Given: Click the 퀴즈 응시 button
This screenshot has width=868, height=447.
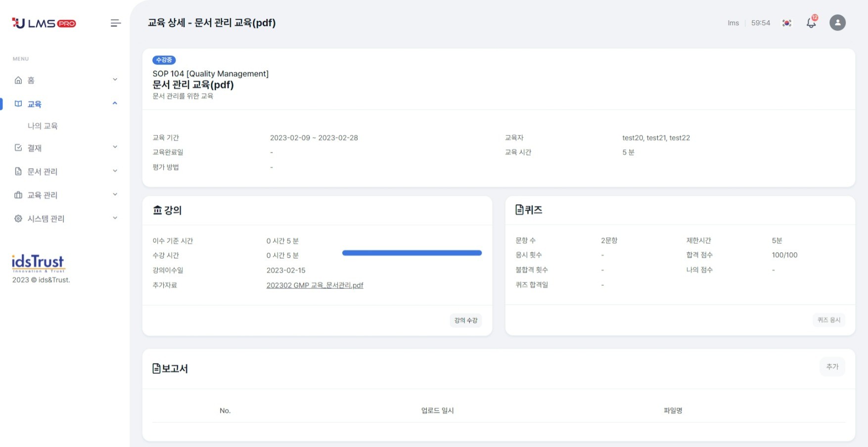Looking at the screenshot, I should coord(828,320).
